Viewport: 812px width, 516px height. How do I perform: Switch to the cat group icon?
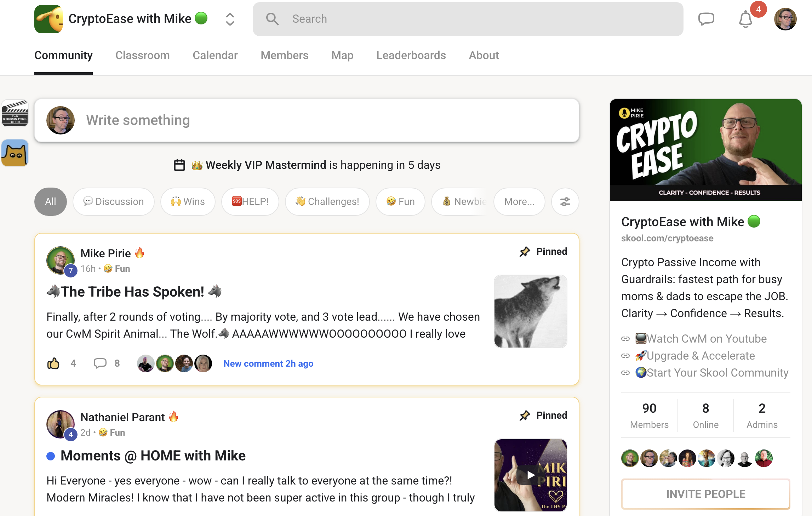click(x=15, y=153)
